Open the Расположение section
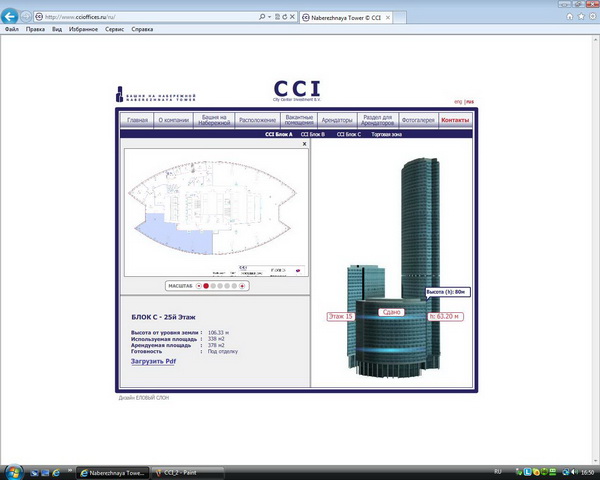The height and width of the screenshot is (480, 600). click(x=258, y=120)
